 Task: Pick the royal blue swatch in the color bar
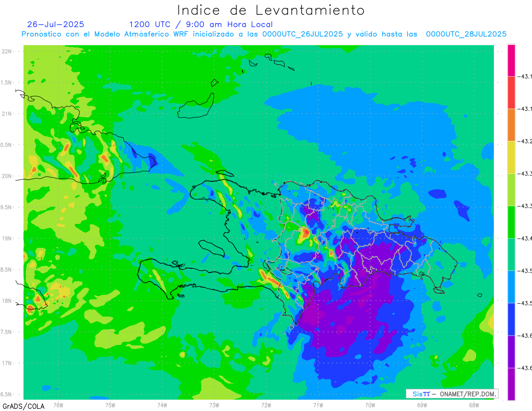[x=511, y=319]
